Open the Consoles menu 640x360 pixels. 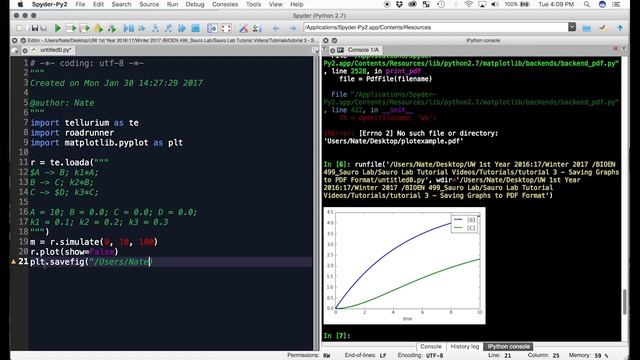225,4
